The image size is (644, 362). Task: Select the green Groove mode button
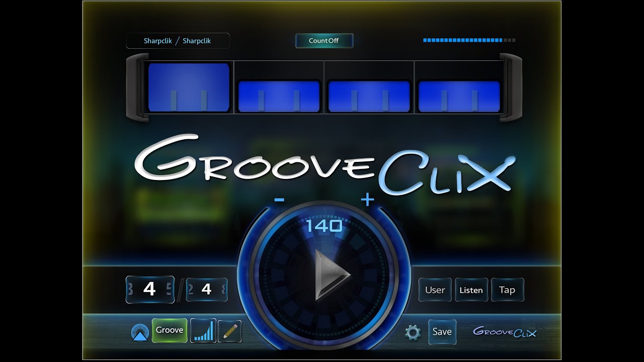[x=170, y=330]
